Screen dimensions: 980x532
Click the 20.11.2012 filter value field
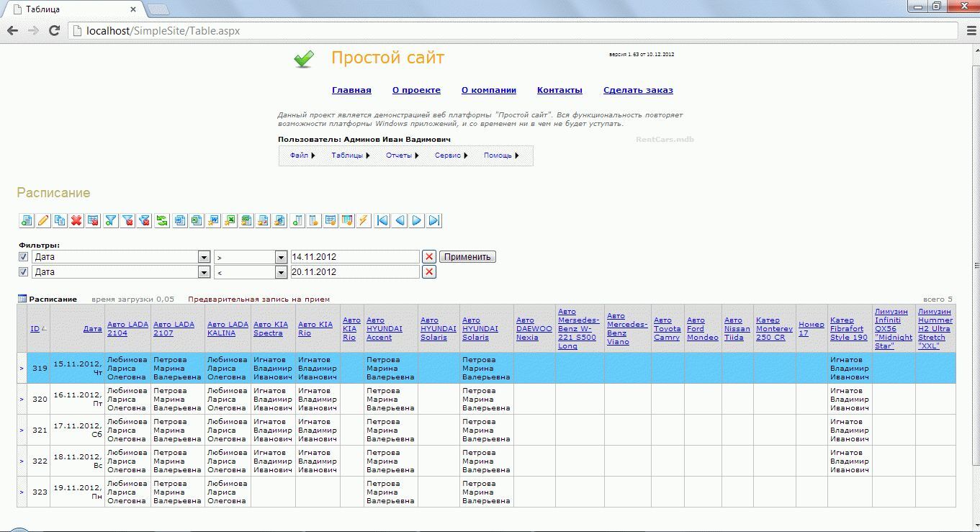point(354,272)
